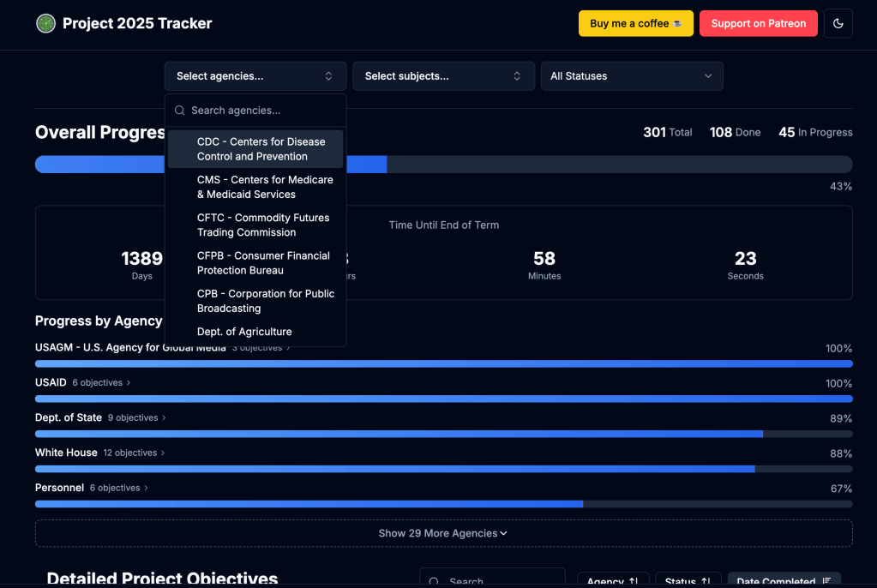Click the coffee cup icon on the yellow button
Screen dimensions: 877x588
tap(677, 23)
